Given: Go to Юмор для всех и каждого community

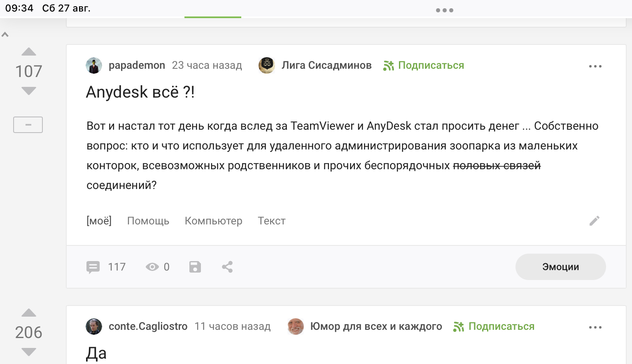Looking at the screenshot, I should coord(376,327).
